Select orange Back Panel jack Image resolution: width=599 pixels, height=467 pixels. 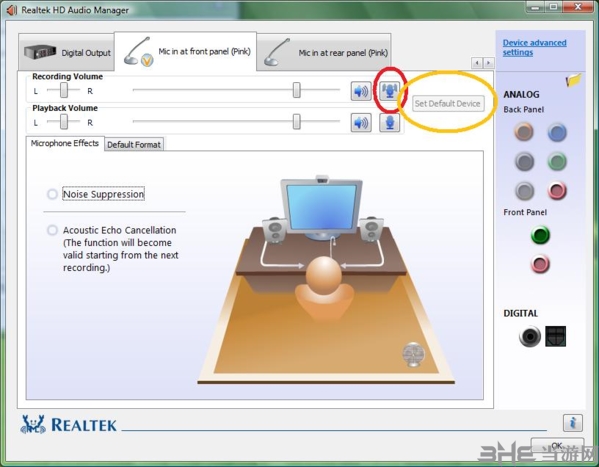pos(524,132)
